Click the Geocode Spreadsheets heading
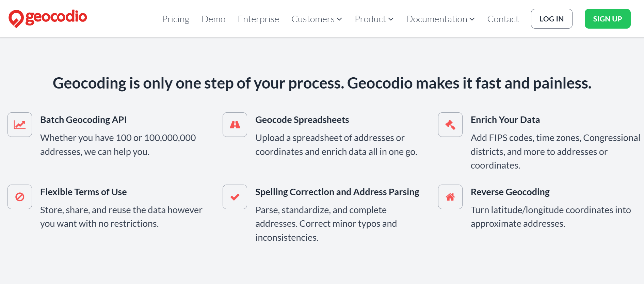 click(x=302, y=120)
